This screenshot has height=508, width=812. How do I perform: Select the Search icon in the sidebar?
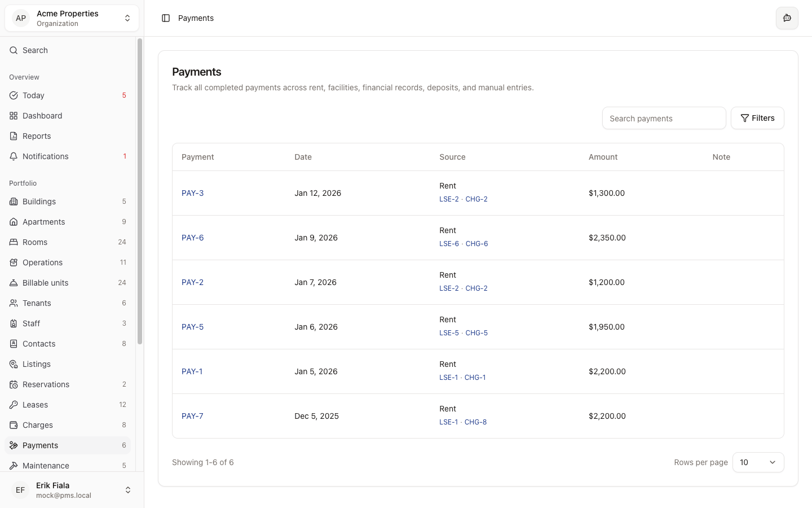13,50
